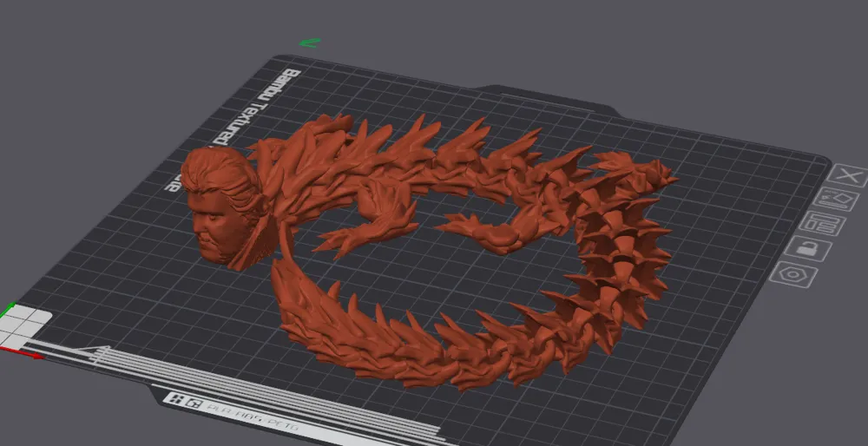Screen dimensions: 868x446
Task: Click the green arrow above the plate
Action: click(309, 43)
